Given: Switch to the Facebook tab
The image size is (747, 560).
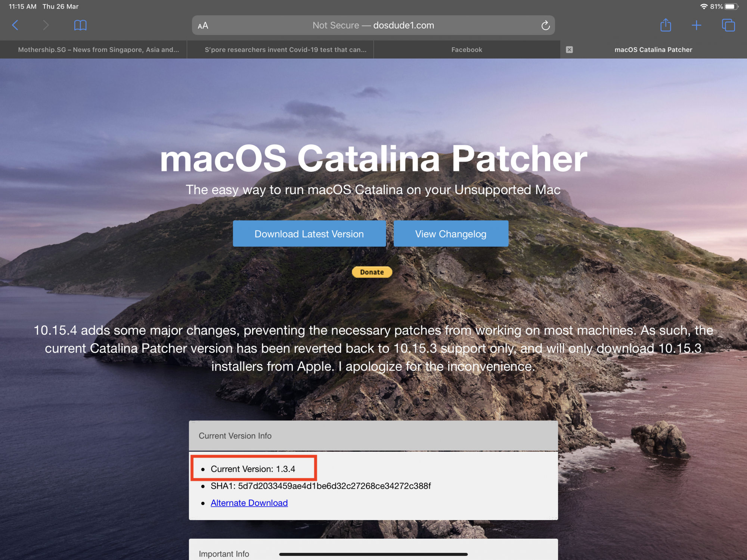Looking at the screenshot, I should pos(467,50).
